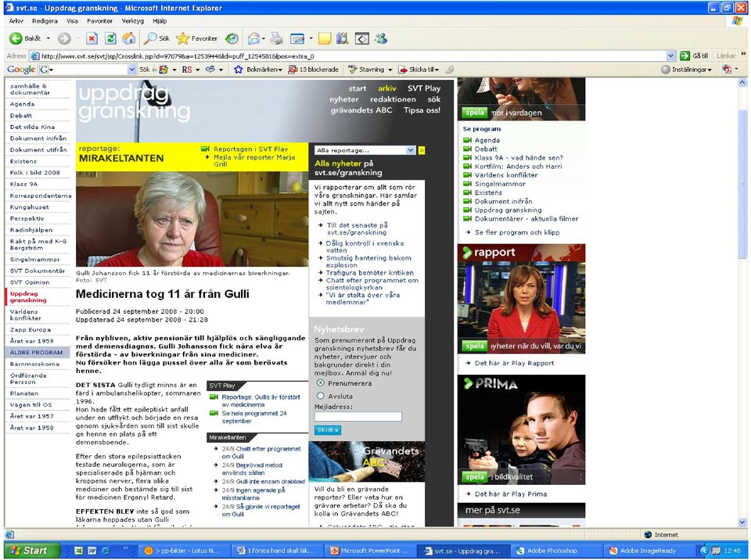Screen dimensions: 751x560
Task: Open the Verktyg menu
Action: point(133,21)
